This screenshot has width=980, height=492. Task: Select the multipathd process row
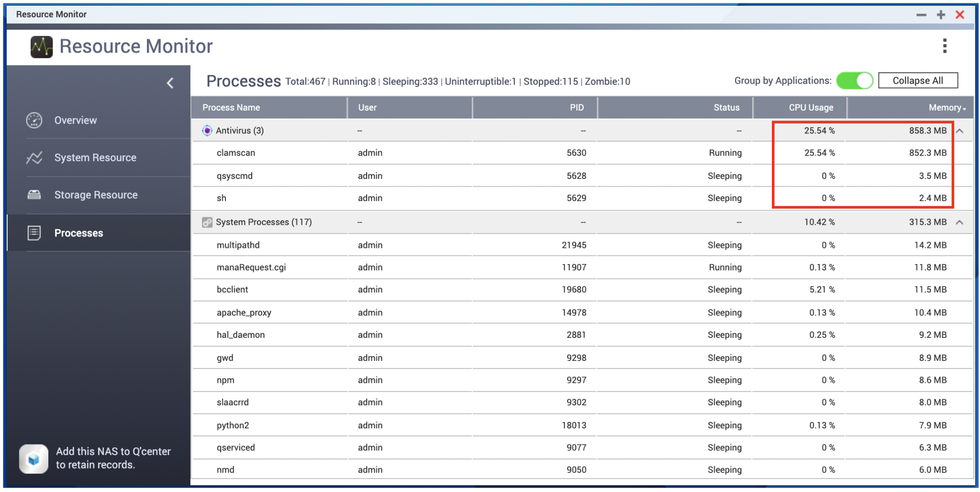pyautogui.click(x=582, y=245)
